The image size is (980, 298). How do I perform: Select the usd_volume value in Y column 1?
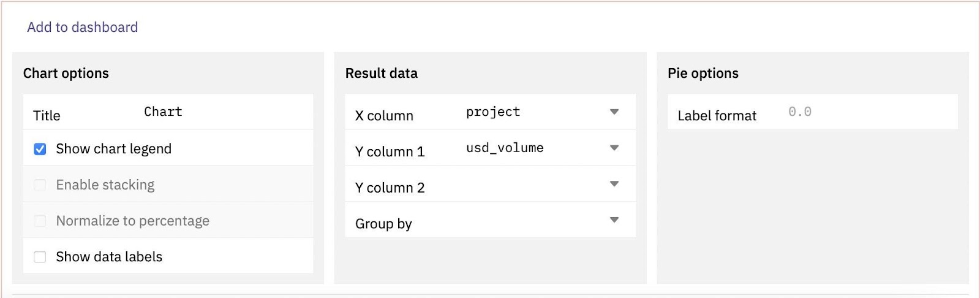505,148
